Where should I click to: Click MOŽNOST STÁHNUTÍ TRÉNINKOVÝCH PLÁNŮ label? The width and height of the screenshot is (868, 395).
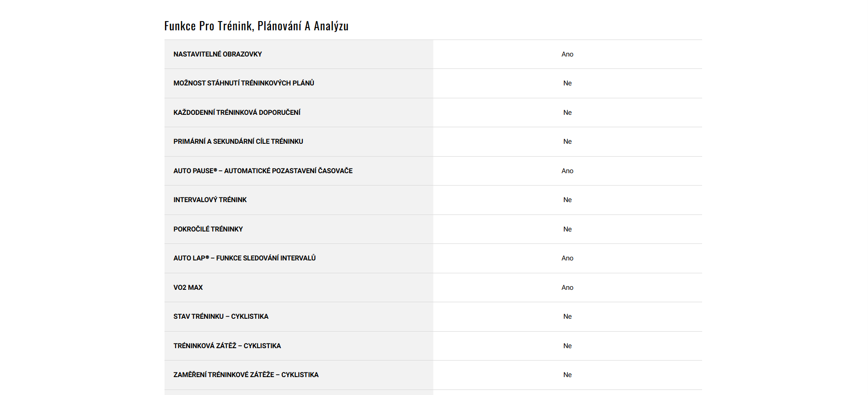(x=244, y=83)
